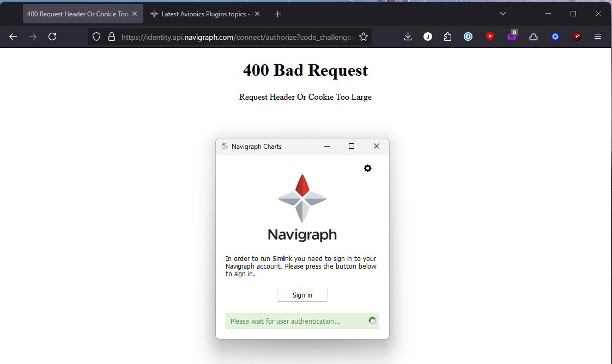The image size is (612, 364).
Task: Maximize the browser window
Action: click(x=573, y=14)
